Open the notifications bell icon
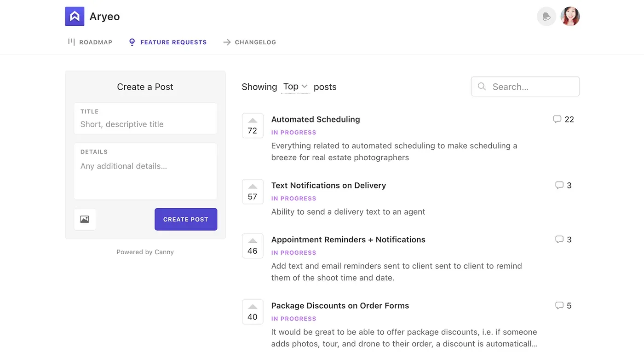This screenshot has height=362, width=644. [546, 17]
